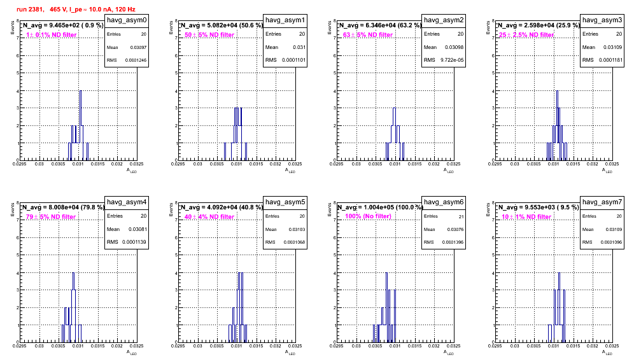This screenshot has width=634, height=364.
Task: Select RMS value 9.722e-05 in havg_asym2
Action: pos(452,60)
